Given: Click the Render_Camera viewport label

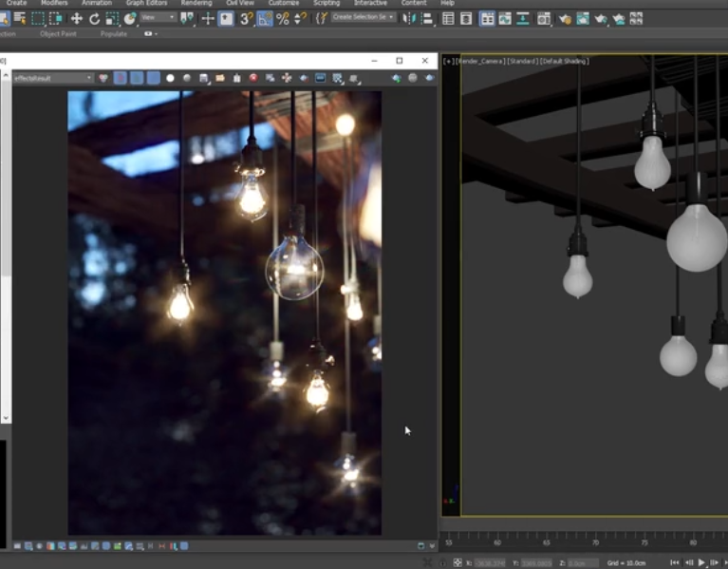Looking at the screenshot, I should (x=480, y=62).
